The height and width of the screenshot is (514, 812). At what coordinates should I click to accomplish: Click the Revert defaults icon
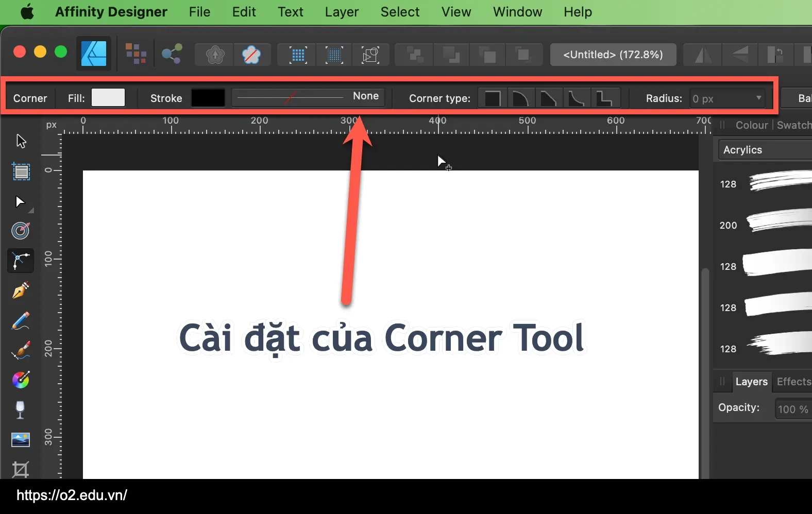[251, 55]
